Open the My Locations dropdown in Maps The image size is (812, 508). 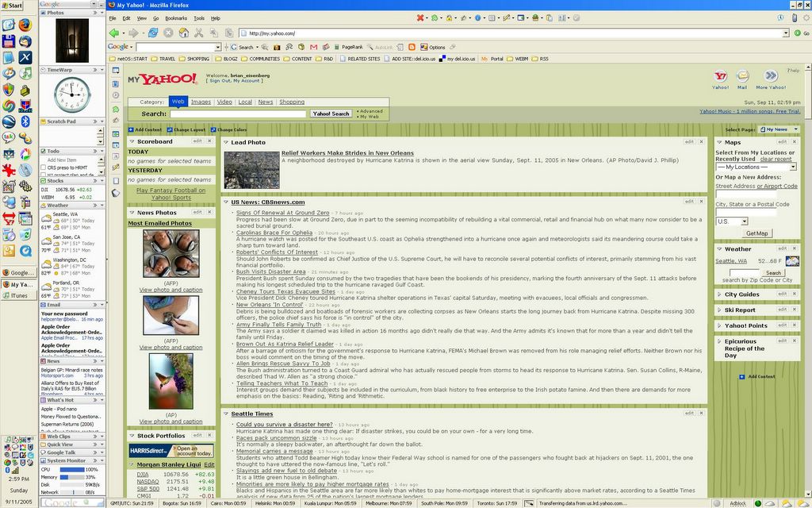click(756, 167)
